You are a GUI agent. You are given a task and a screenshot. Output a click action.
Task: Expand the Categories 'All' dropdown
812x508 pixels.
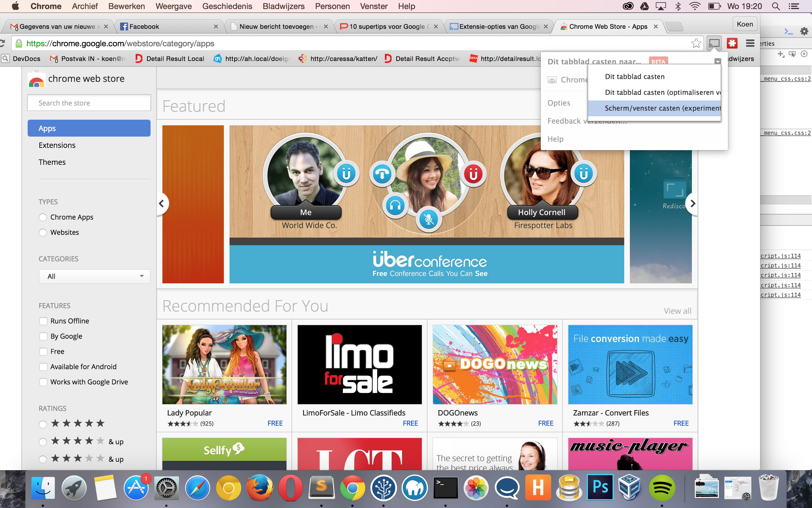click(x=95, y=276)
